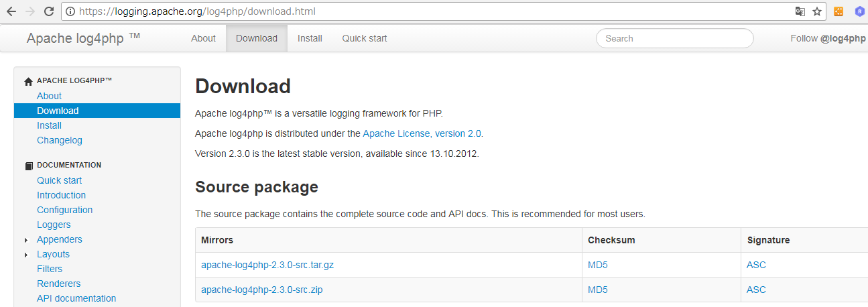This screenshot has width=868, height=307.
Task: Expand the Appenders tree arrow
Action: pyautogui.click(x=26, y=240)
